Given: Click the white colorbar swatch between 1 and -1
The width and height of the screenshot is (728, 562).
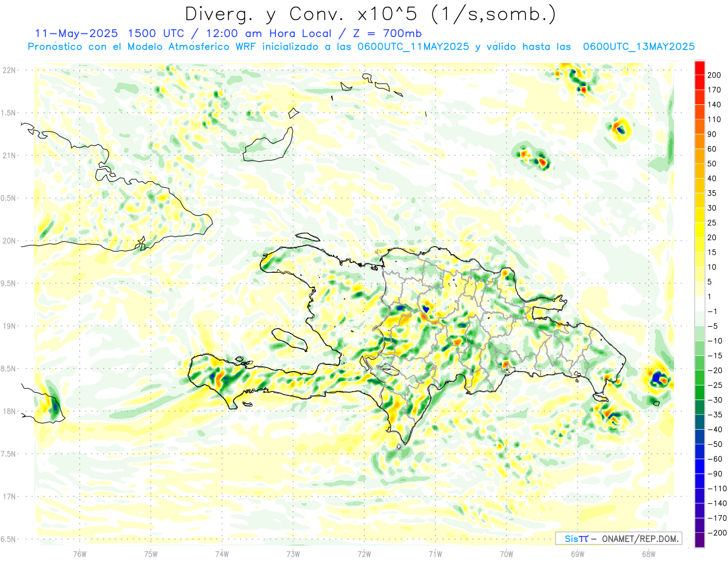Looking at the screenshot, I should [x=699, y=304].
